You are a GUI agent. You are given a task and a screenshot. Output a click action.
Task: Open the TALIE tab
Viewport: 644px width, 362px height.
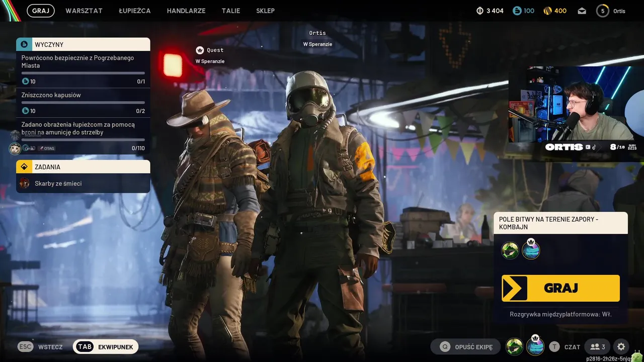tap(231, 11)
